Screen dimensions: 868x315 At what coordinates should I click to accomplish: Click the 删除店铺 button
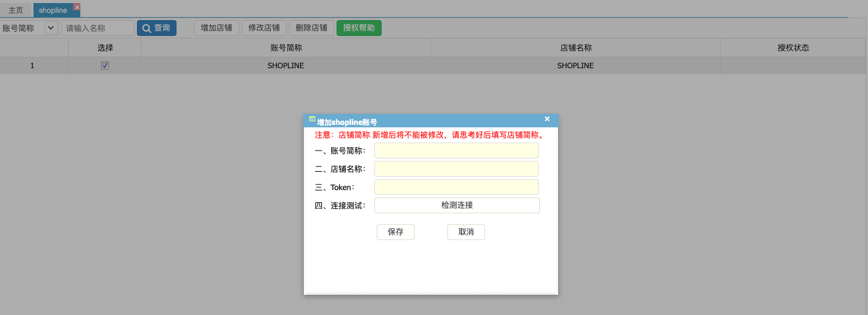pyautogui.click(x=312, y=28)
